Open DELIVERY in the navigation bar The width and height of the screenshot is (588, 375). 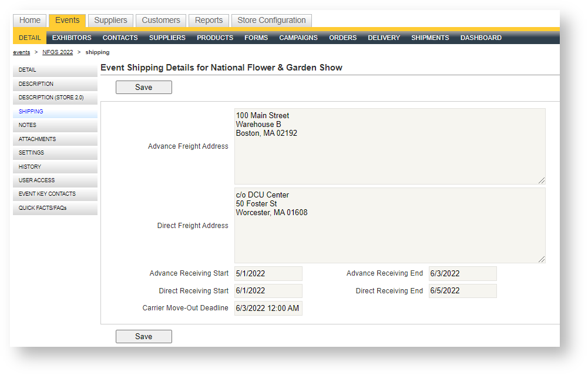click(384, 38)
